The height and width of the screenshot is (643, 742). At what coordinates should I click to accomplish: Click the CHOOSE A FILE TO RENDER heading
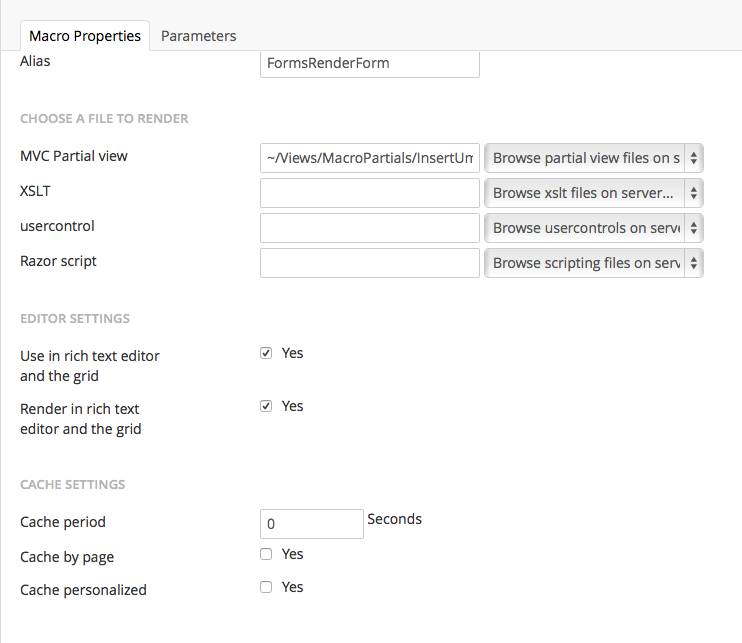click(104, 118)
